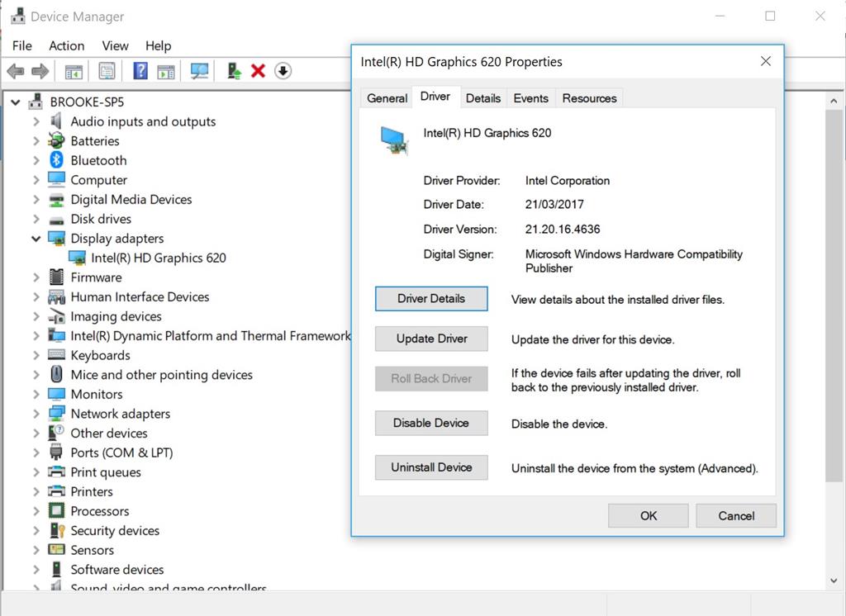
Task: Expand the Print queues category
Action: coord(36,472)
